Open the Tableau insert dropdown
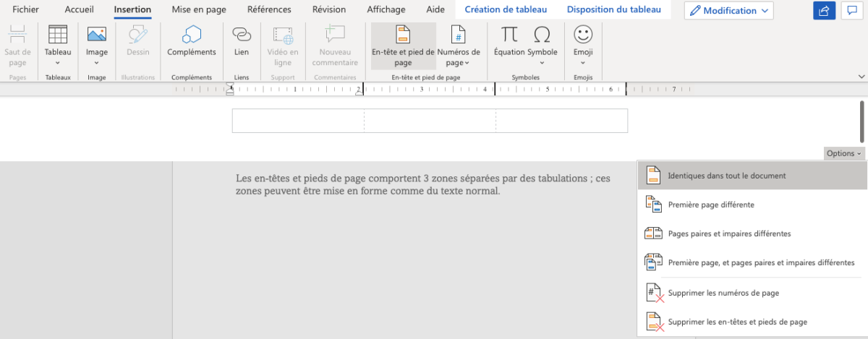The width and height of the screenshot is (868, 339). (58, 45)
